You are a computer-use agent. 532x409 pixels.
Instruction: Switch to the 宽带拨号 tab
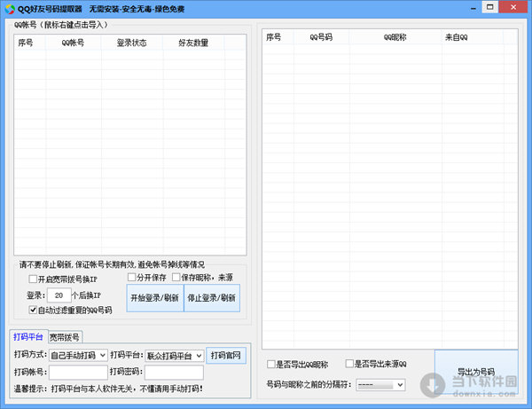click(65, 337)
